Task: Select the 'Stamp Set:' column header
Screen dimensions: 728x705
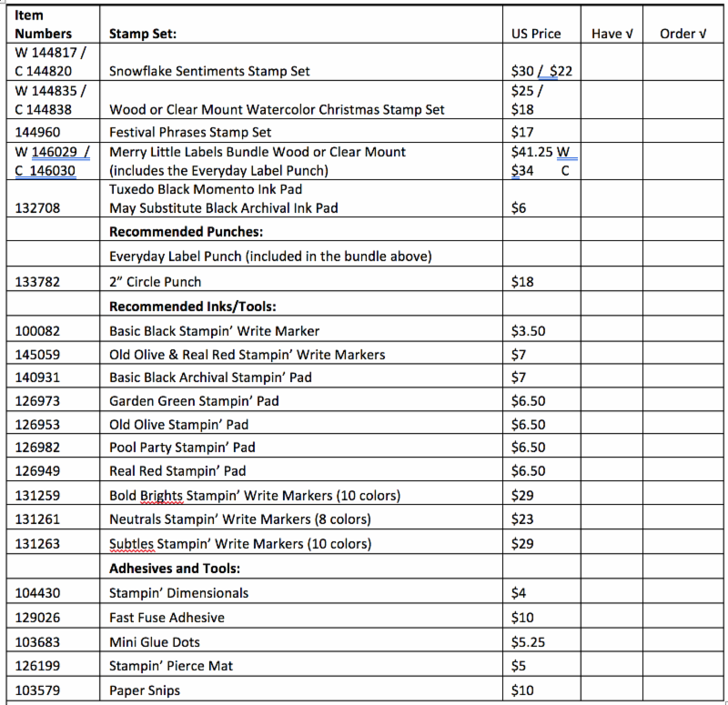Action: 142,34
